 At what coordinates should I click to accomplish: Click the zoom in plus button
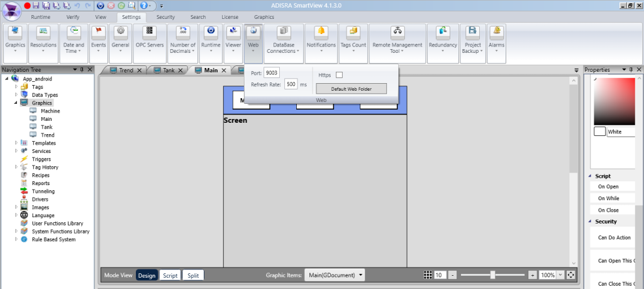coord(533,275)
